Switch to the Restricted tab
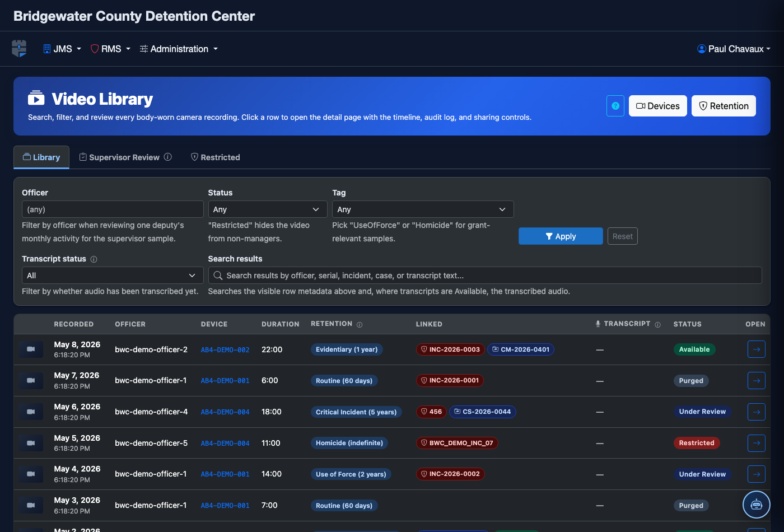Viewport: 784px width, 532px height. 216,157
